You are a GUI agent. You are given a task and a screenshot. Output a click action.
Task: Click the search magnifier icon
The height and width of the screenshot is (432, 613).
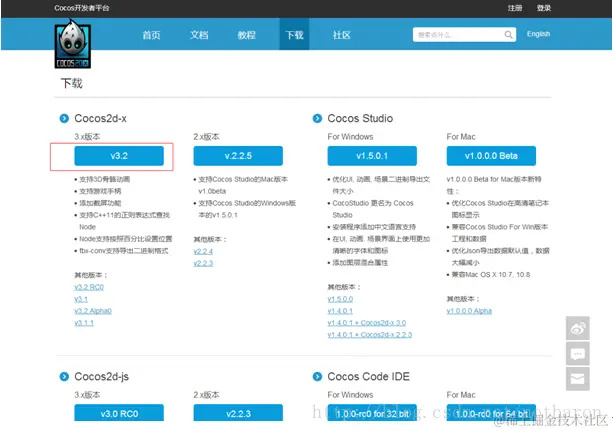[508, 35]
